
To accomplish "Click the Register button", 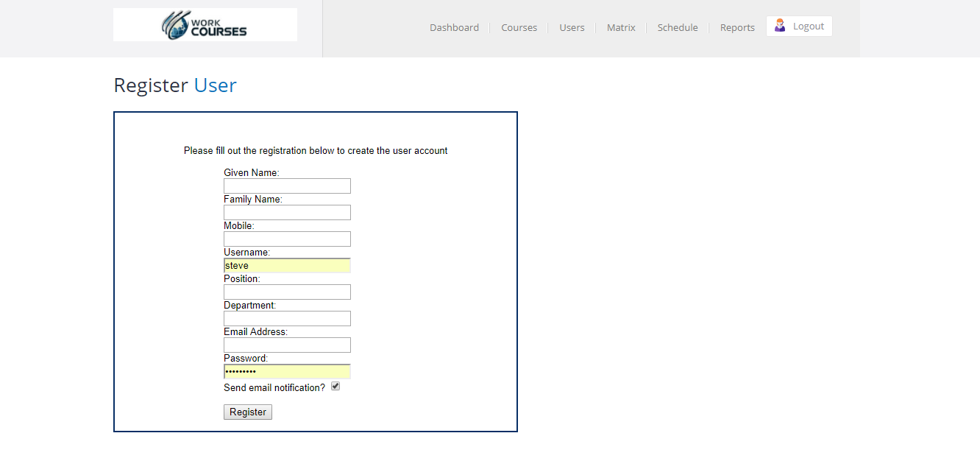I will pyautogui.click(x=248, y=412).
